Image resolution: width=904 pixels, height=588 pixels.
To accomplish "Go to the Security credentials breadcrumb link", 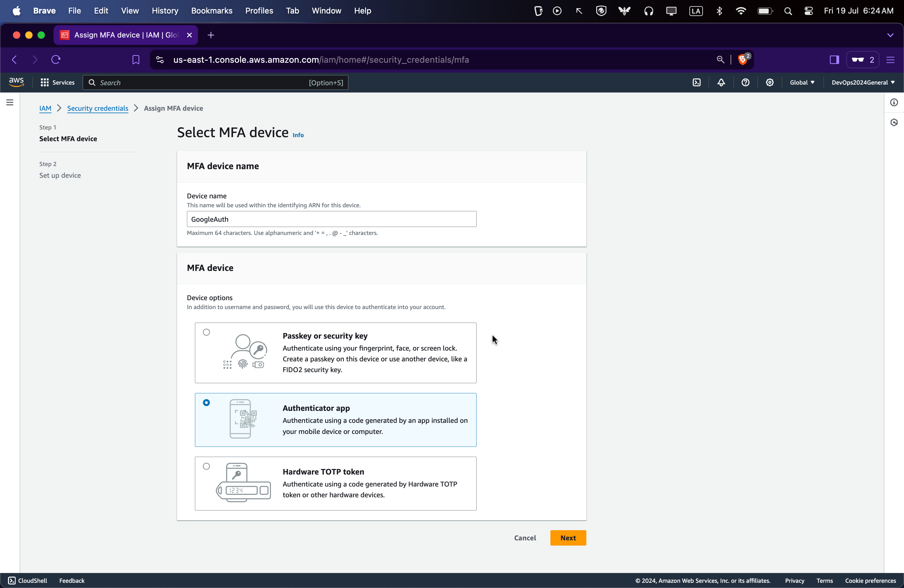I will pyautogui.click(x=97, y=108).
